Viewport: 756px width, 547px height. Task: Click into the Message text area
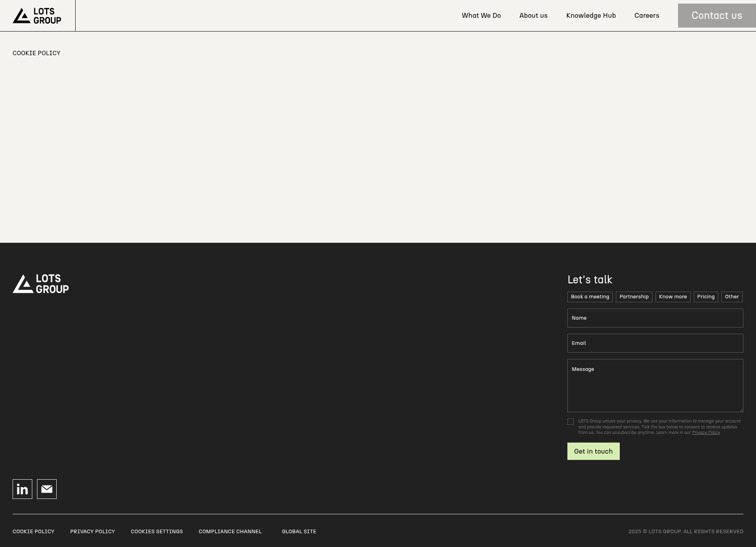coord(655,385)
